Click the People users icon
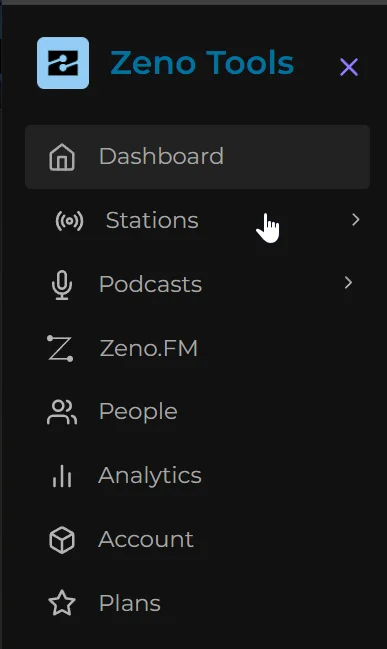387x649 pixels. [x=62, y=412]
